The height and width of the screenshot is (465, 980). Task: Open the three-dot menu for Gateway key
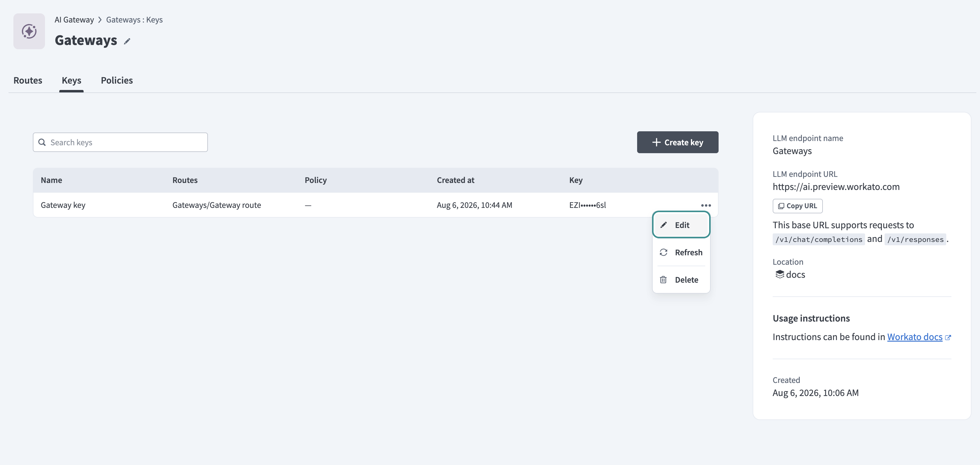pyautogui.click(x=706, y=205)
